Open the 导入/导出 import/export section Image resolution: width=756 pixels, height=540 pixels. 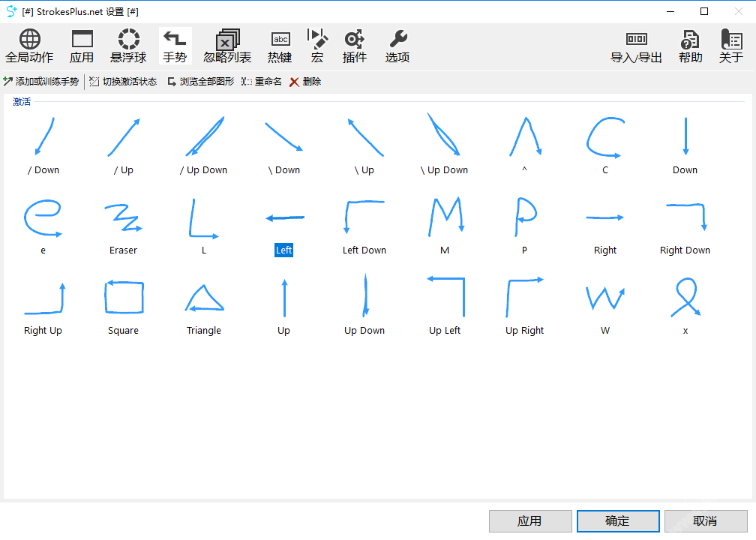click(636, 46)
